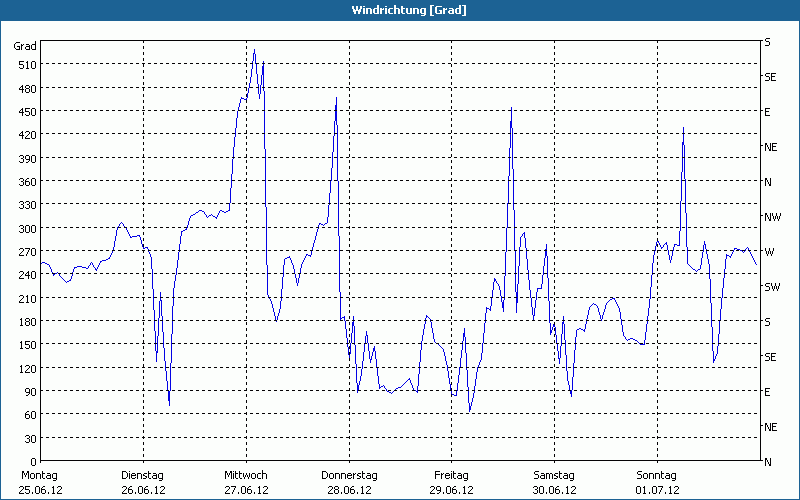Select the 390 degree axis label
800x500 pixels.
point(27,159)
